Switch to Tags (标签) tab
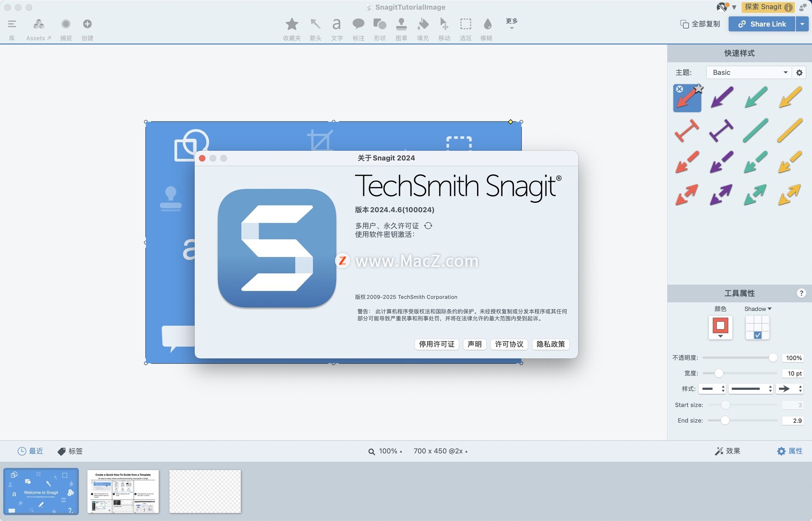This screenshot has height=521, width=812. click(x=70, y=451)
